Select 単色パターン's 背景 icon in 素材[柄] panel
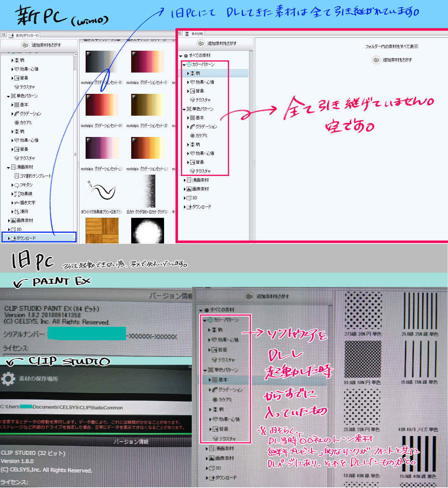448x488 pixels. [x=192, y=162]
